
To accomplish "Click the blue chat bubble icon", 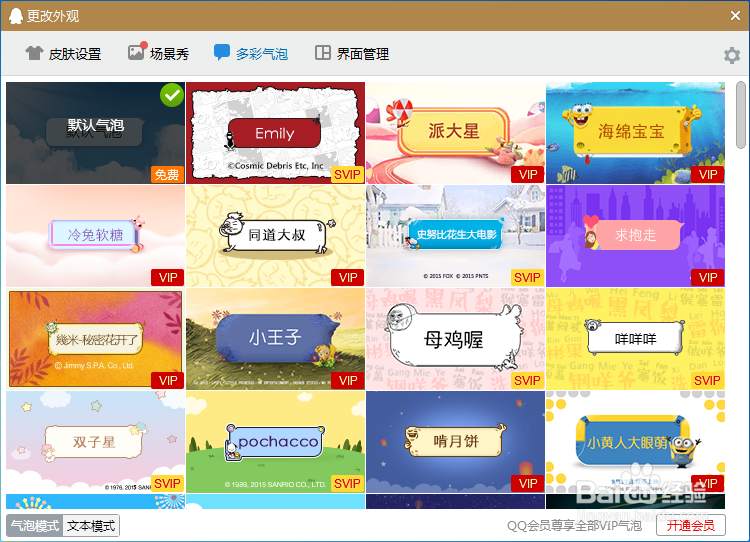I will [x=221, y=52].
